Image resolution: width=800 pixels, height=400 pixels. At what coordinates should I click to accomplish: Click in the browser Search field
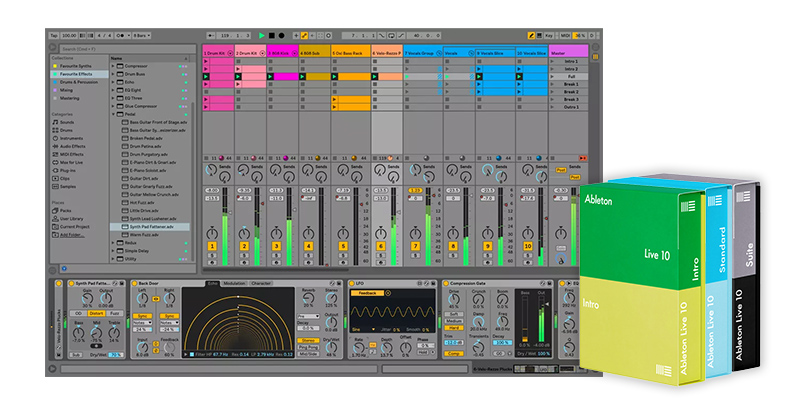127,49
